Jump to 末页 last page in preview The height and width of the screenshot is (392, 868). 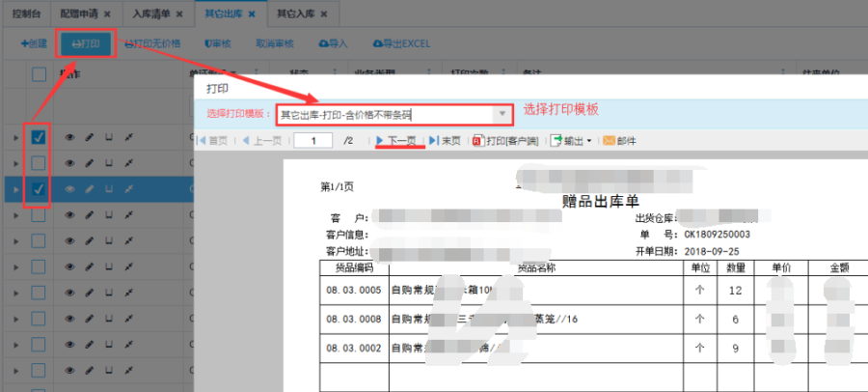click(x=446, y=141)
